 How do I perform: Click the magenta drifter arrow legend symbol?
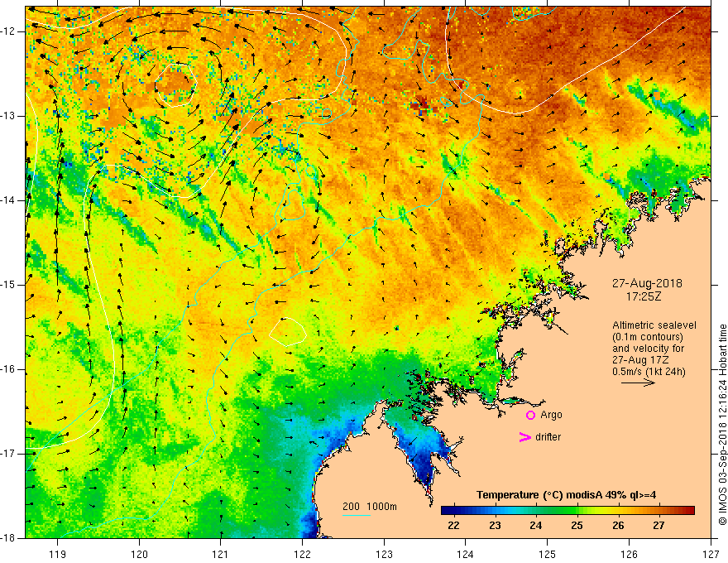click(524, 437)
